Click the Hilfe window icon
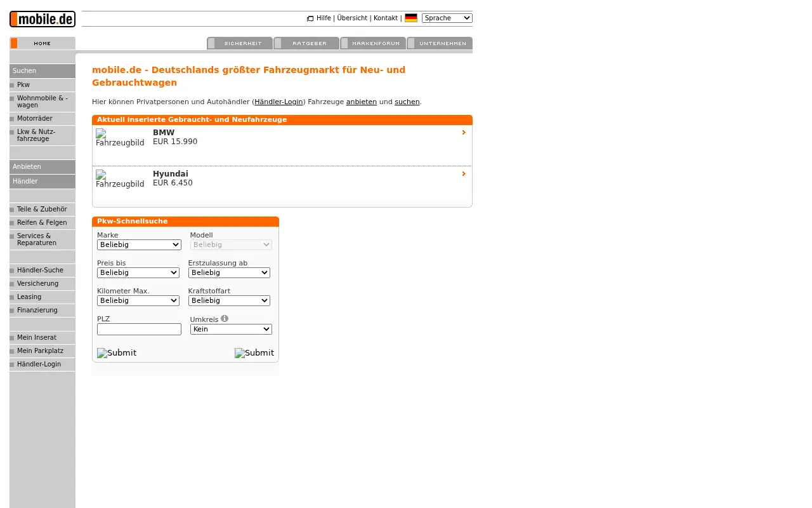This screenshot has width=812, height=508. click(x=310, y=18)
